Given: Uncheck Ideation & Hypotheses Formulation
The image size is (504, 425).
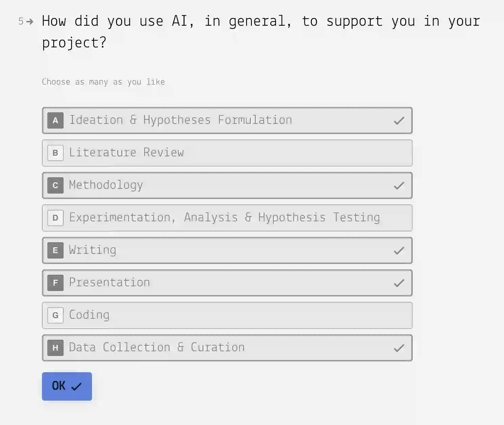Looking at the screenshot, I should 227,120.
